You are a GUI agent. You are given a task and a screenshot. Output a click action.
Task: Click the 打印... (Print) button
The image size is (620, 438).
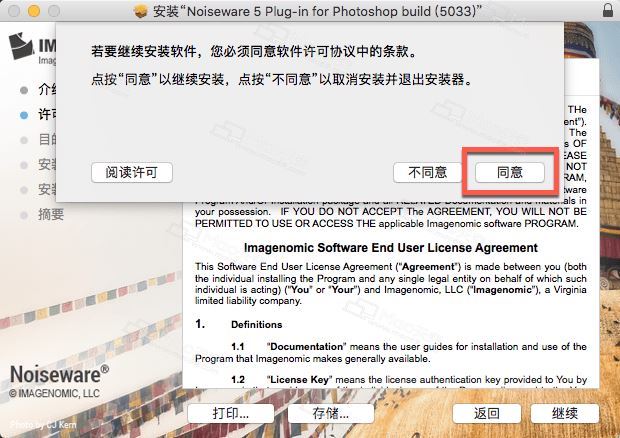(x=231, y=413)
